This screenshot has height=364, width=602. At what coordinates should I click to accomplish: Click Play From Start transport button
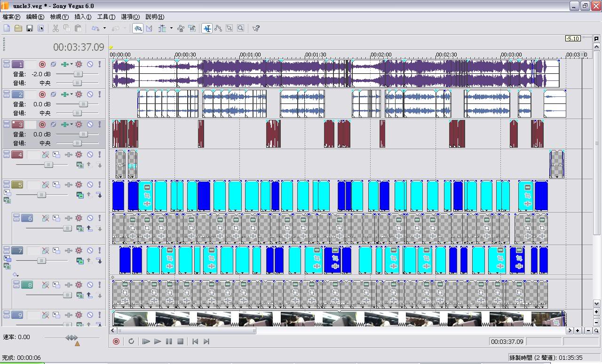click(x=146, y=341)
